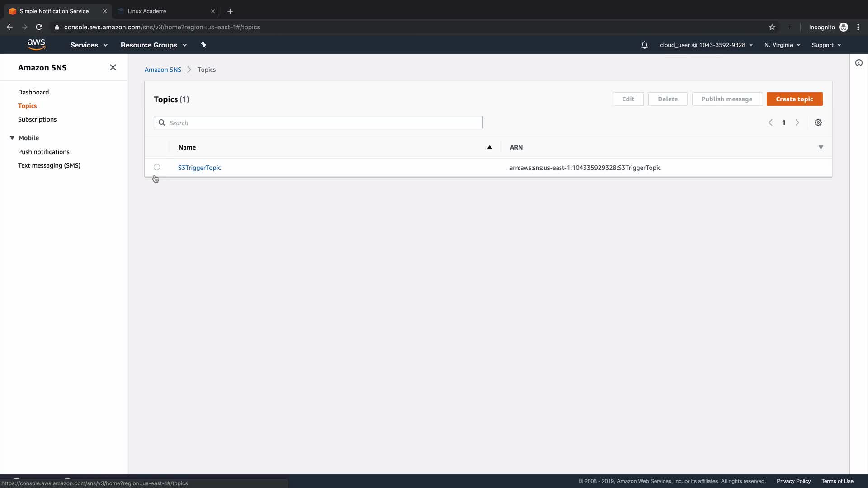Image resolution: width=868 pixels, height=488 pixels.
Task: Open the S3TriggerTopic link
Action: 199,168
